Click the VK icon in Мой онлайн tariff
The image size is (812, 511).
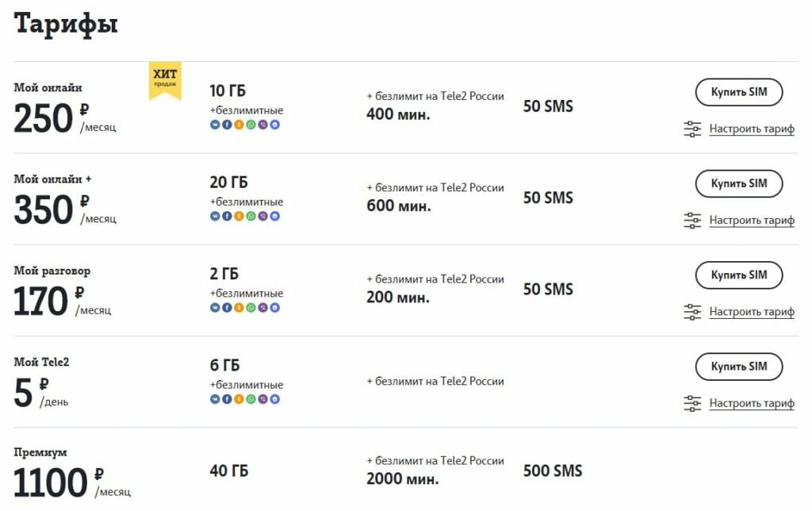tap(215, 125)
